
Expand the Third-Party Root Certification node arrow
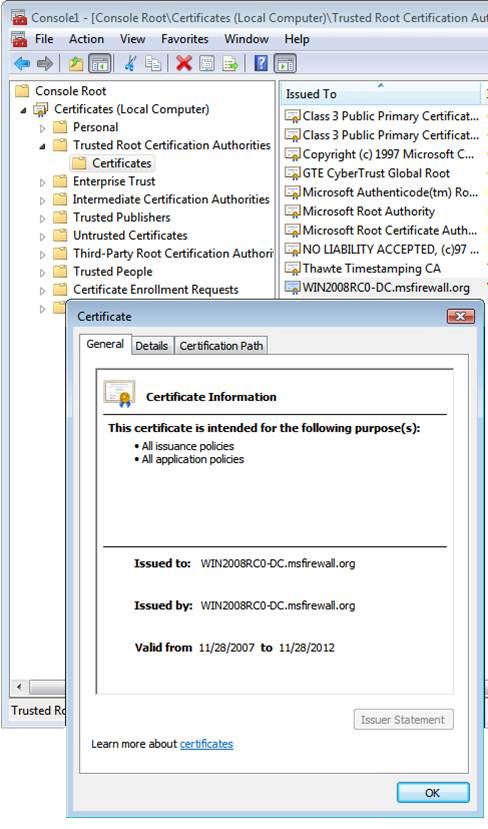point(43,254)
